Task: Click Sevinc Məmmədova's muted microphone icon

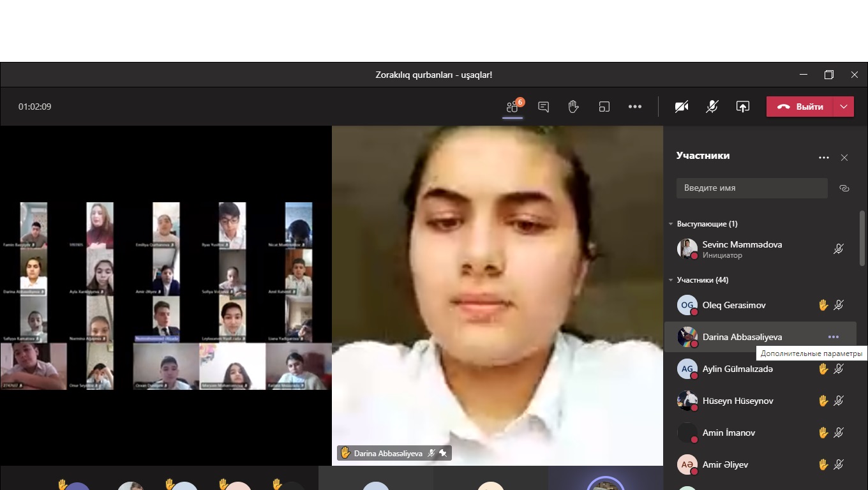Action: pyautogui.click(x=839, y=249)
